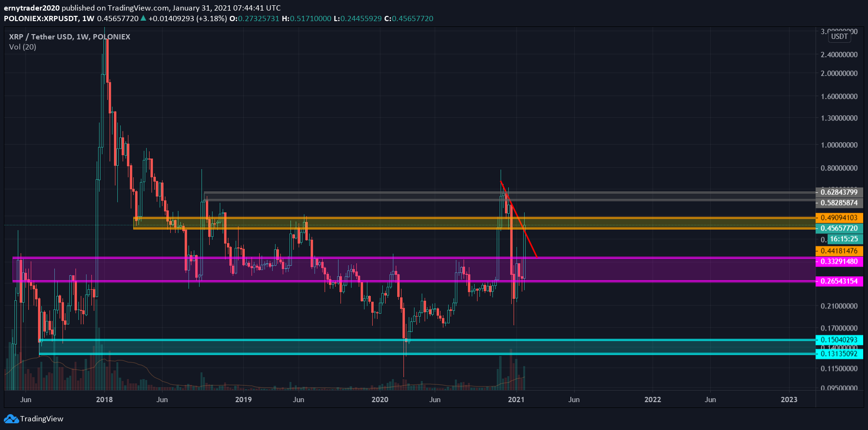Select the cyan shaded bottom zone
The height and width of the screenshot is (430, 868).
click(240, 347)
